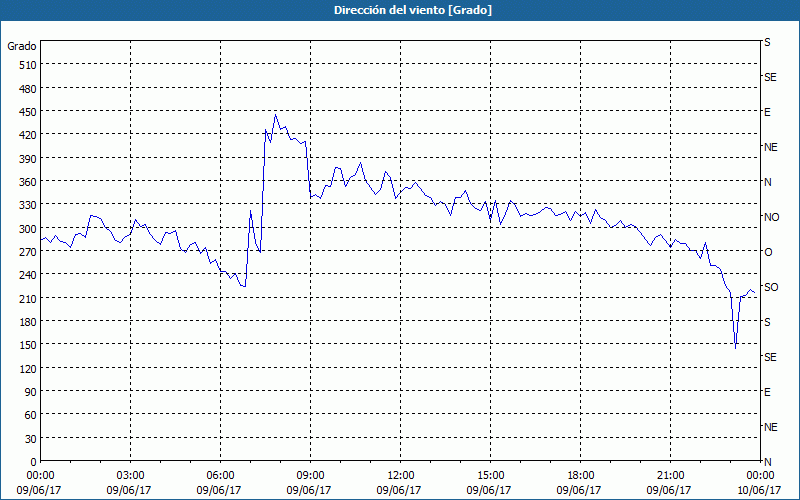Select the "E" compass label level with 450
This screenshot has width=800, height=500.
tap(767, 112)
